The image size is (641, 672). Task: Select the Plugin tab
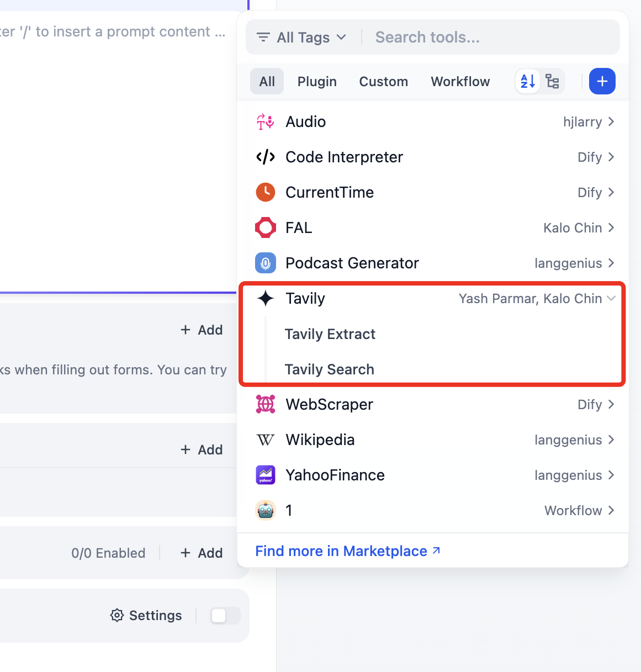(317, 82)
